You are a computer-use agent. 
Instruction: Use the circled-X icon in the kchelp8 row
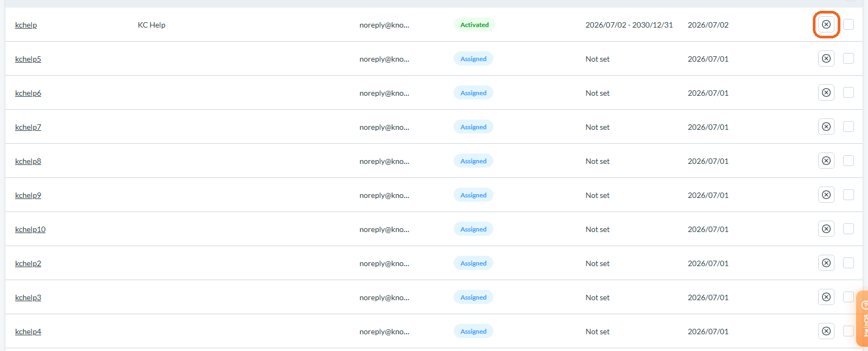[826, 161]
